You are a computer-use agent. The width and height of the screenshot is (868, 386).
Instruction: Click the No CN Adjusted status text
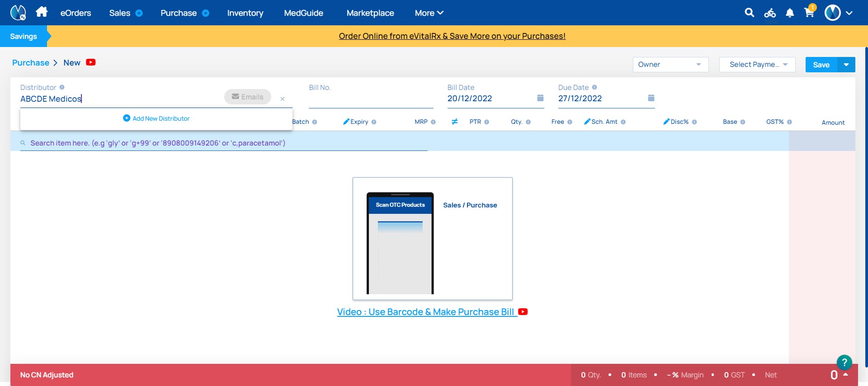pos(47,375)
